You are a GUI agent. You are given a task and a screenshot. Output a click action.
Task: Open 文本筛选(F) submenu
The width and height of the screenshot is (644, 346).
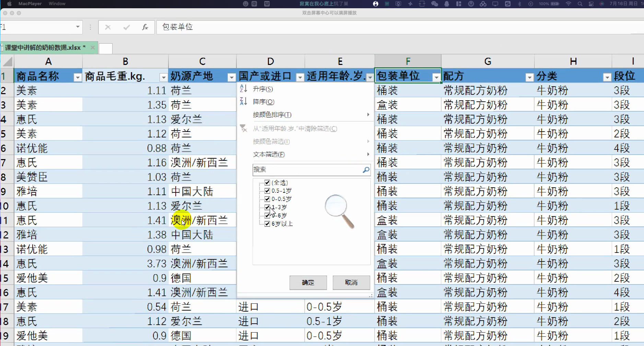click(x=305, y=155)
